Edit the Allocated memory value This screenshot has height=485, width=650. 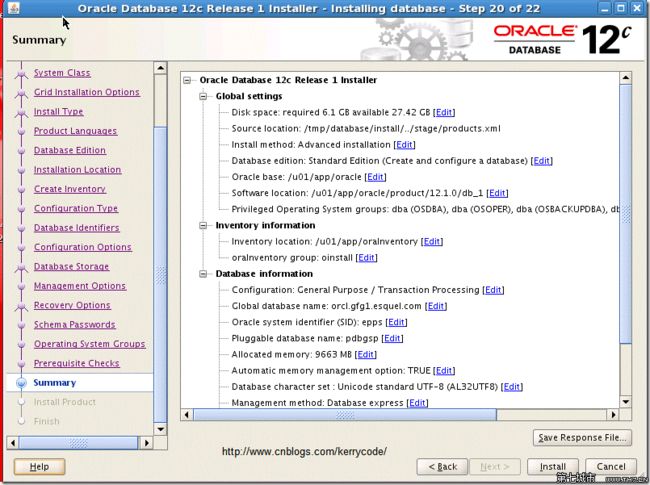tap(366, 355)
